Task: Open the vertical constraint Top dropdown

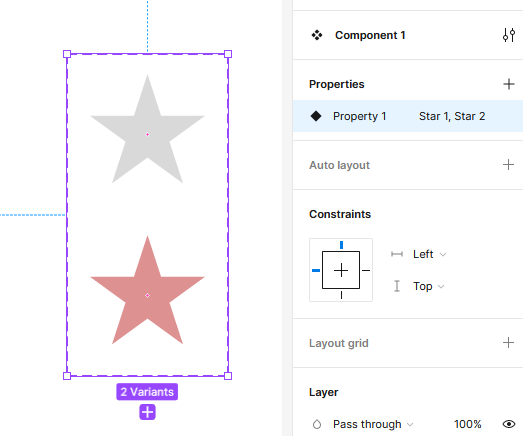Action: [x=428, y=286]
